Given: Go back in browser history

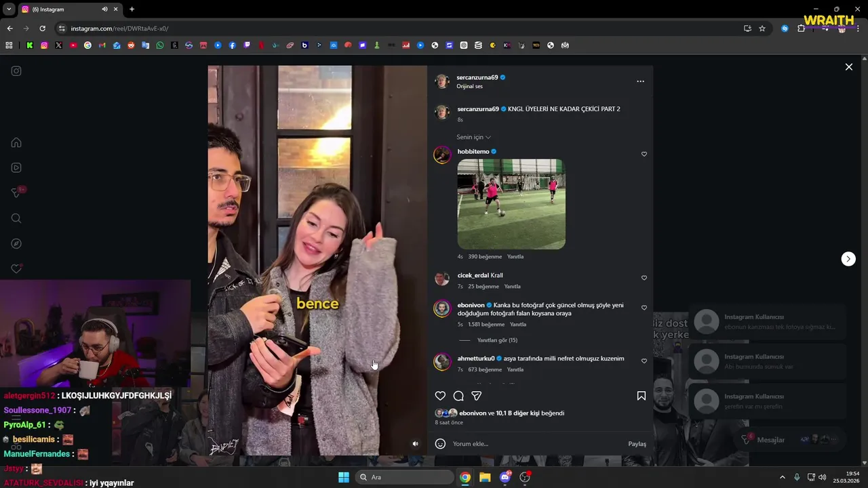Looking at the screenshot, I should coord(9,28).
